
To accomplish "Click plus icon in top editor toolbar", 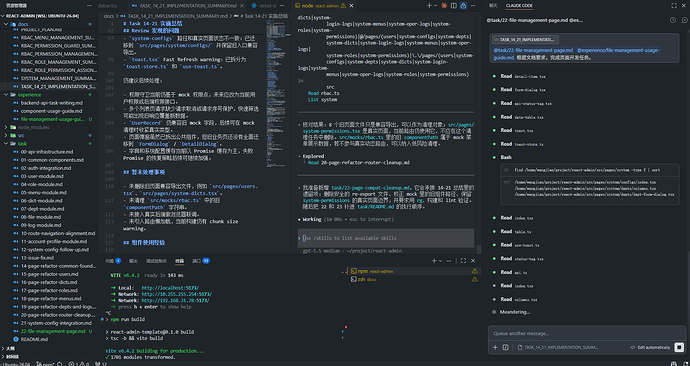I will (429, 6).
